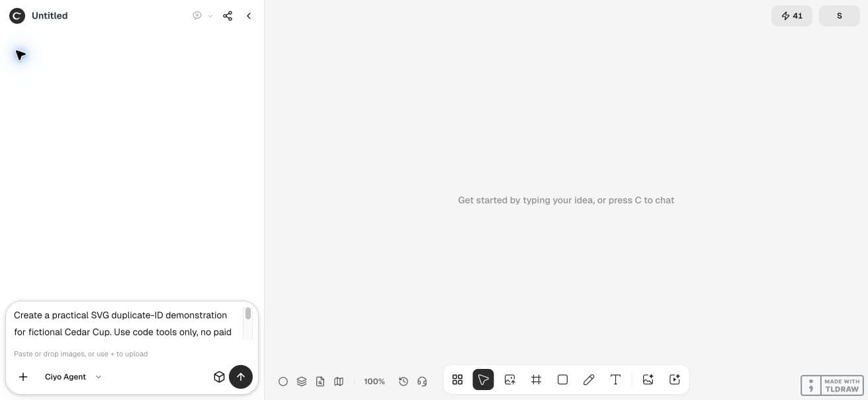Collapse the chat panel with left chevron
Image resolution: width=868 pixels, height=400 pixels.
point(249,16)
